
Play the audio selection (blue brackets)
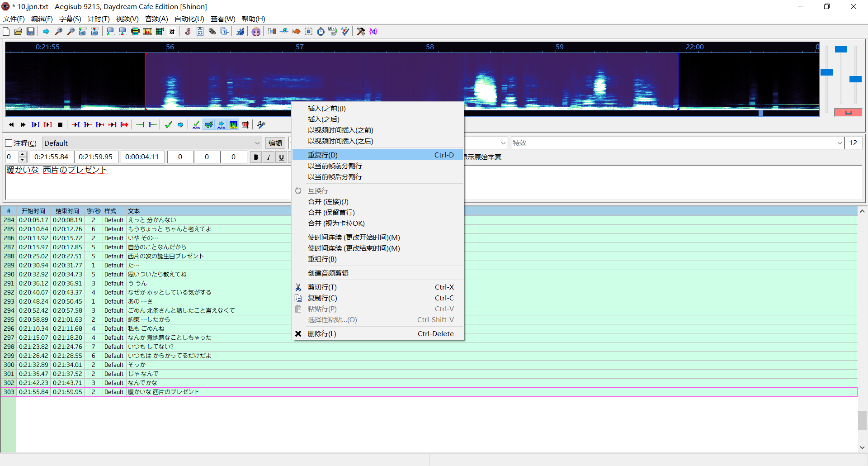pos(35,125)
